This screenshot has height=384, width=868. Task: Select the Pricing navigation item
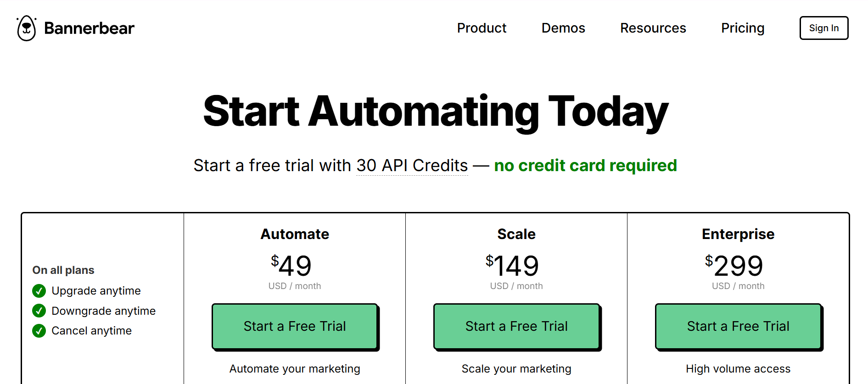click(x=743, y=28)
